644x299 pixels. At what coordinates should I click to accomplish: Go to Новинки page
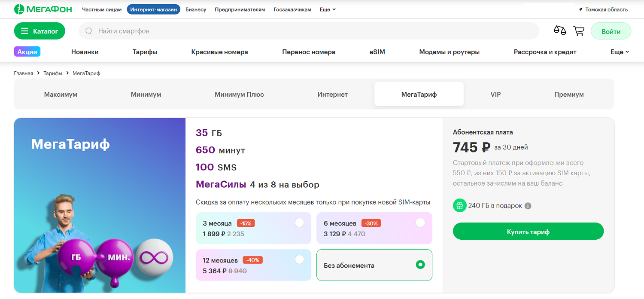click(85, 52)
